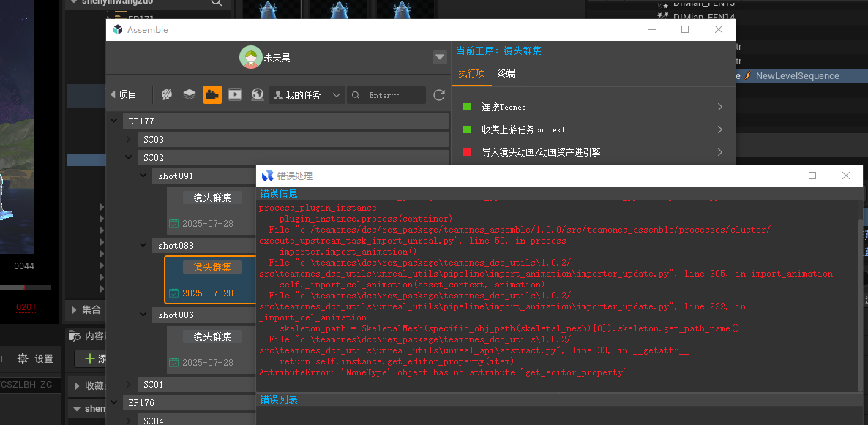Image resolution: width=868 pixels, height=425 pixels.
Task: Refresh the task list
Action: [439, 95]
